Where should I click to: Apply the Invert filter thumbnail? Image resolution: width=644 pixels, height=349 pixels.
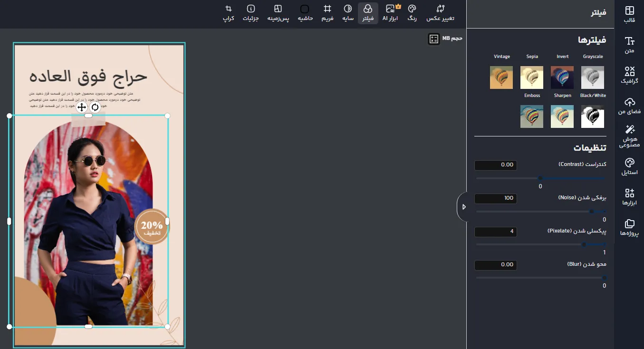point(562,78)
